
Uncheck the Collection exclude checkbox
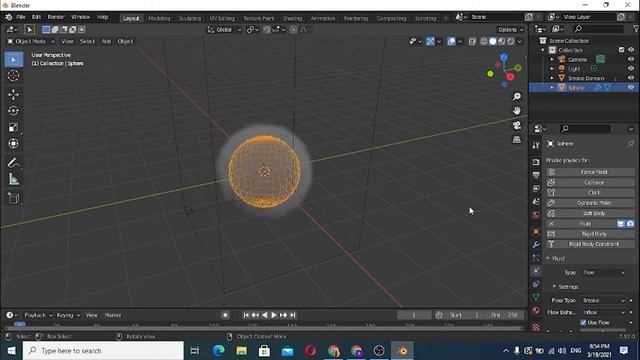(x=622, y=50)
